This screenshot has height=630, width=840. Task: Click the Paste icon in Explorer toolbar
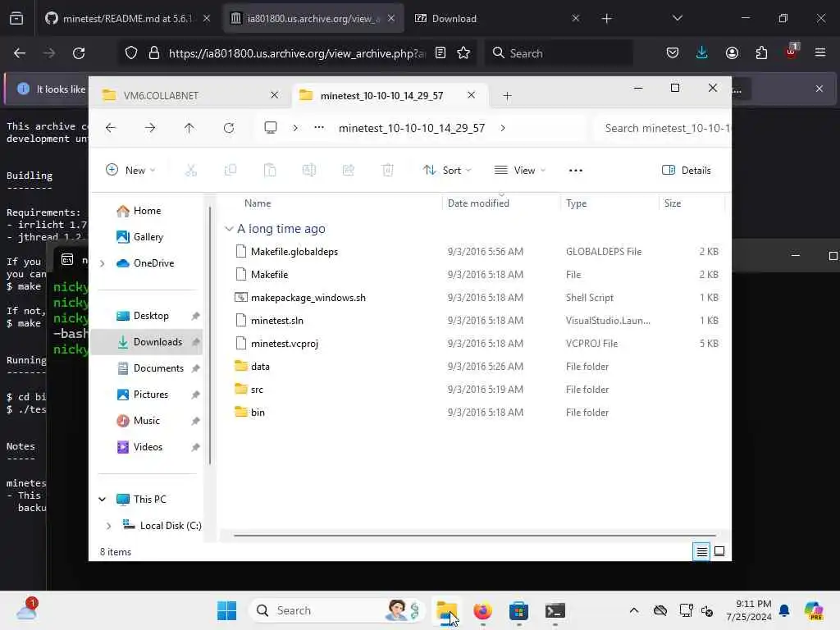[269, 171]
